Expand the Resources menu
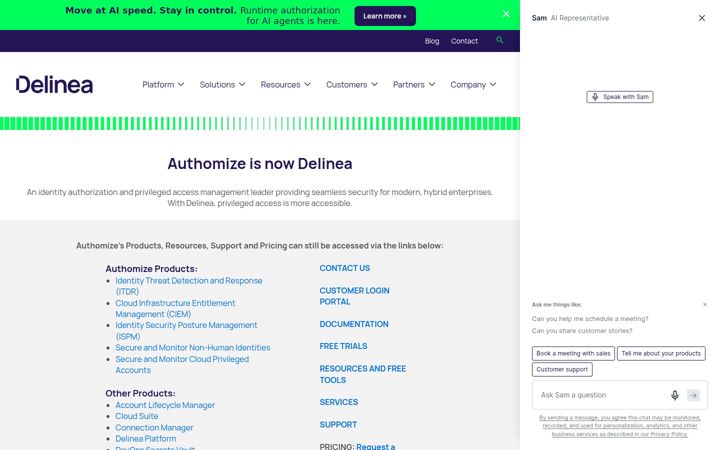This screenshot has width=720, height=450. coord(286,84)
